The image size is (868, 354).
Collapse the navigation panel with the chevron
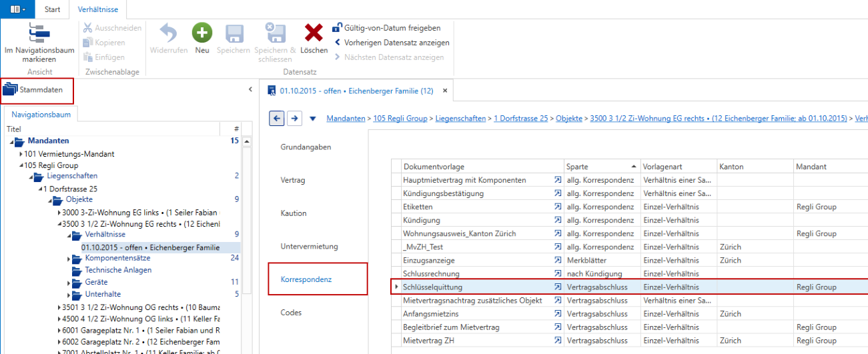point(250,89)
